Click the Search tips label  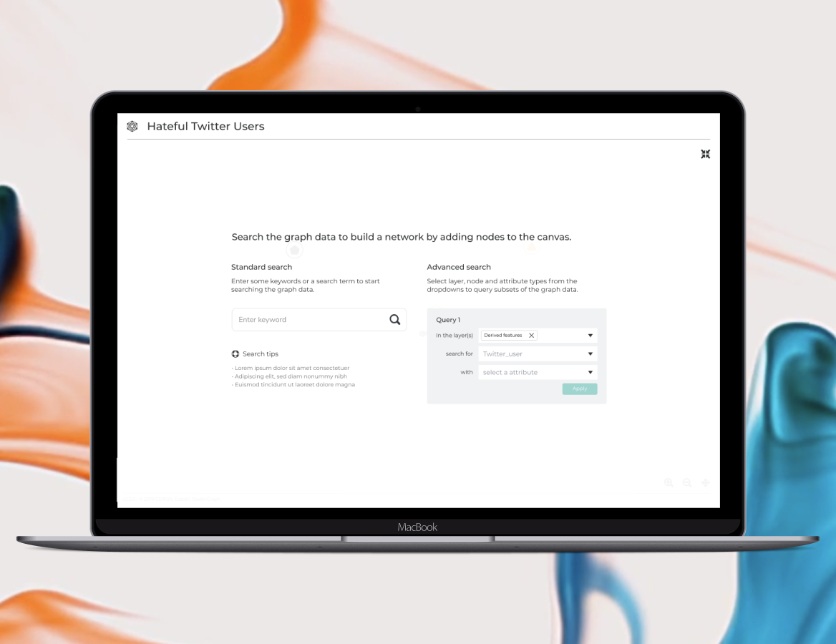pos(261,354)
